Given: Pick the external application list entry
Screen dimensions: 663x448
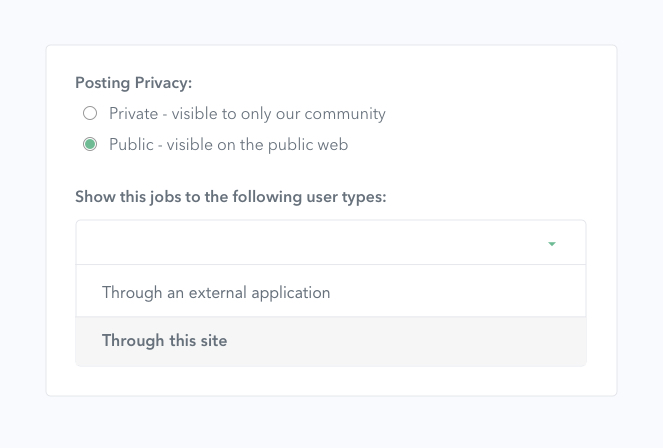Looking at the screenshot, I should [331, 292].
